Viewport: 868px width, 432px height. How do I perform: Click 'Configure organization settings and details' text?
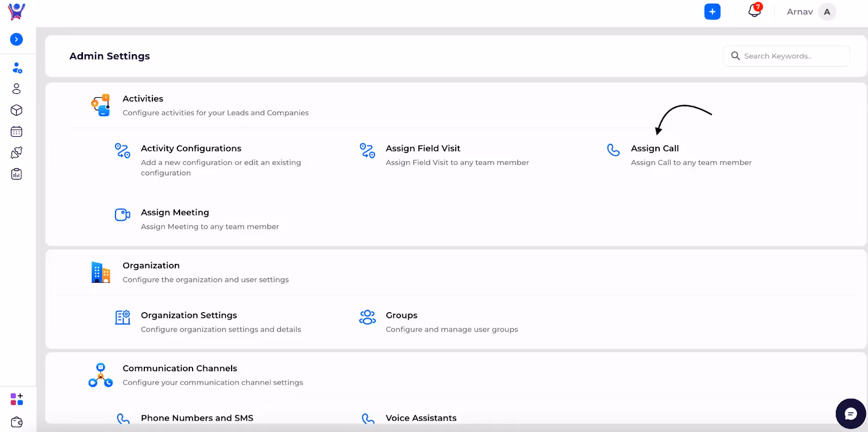tap(221, 329)
